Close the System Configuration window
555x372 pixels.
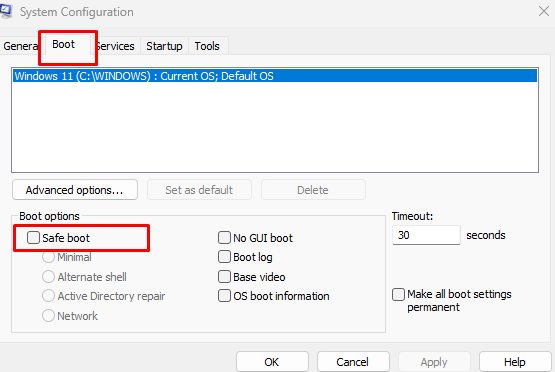544,11
